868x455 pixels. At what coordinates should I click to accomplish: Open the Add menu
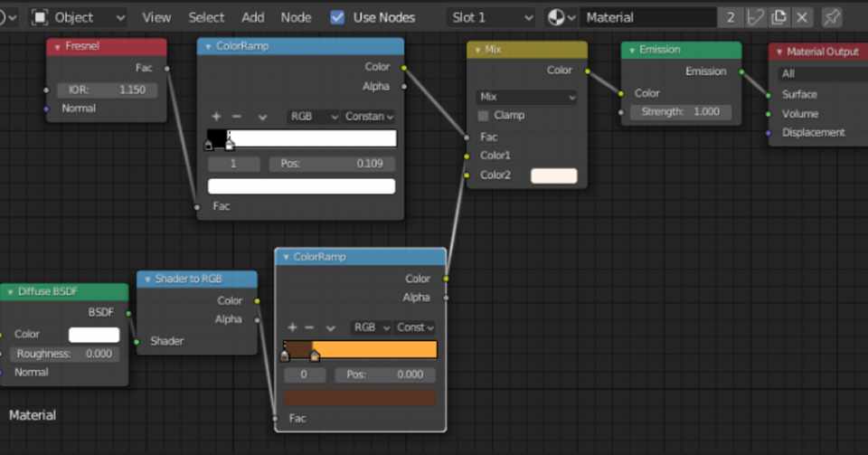[252, 18]
